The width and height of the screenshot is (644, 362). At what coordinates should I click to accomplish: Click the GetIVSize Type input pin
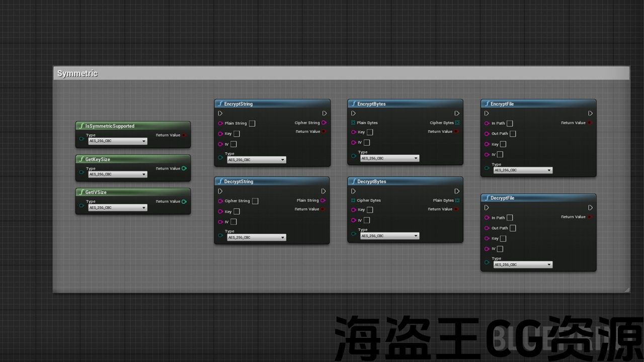coord(82,205)
